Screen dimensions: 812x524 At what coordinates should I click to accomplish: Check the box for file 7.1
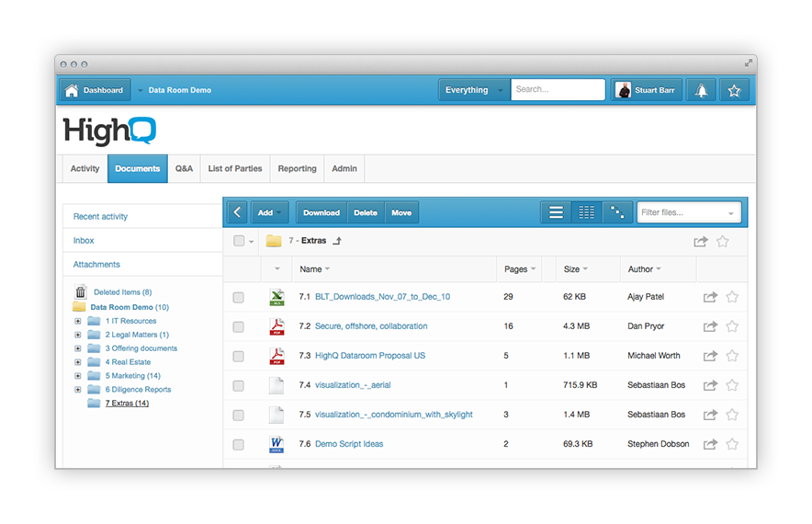238,298
